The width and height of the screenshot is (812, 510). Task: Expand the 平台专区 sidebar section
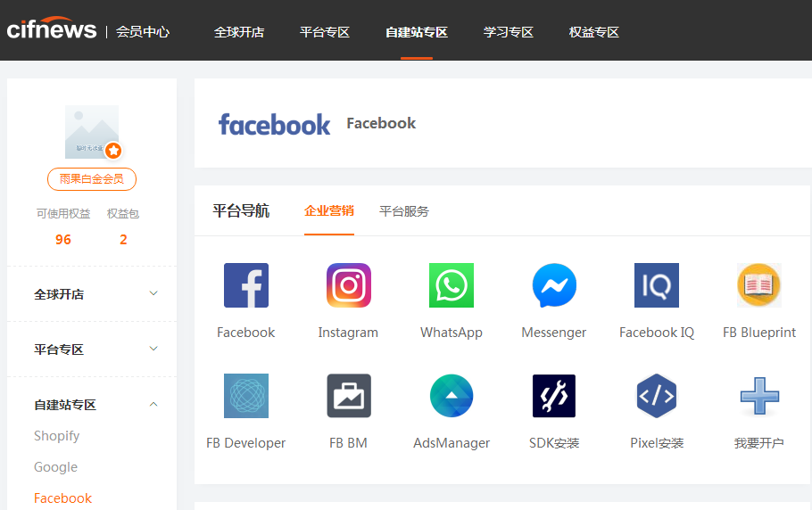(92, 350)
